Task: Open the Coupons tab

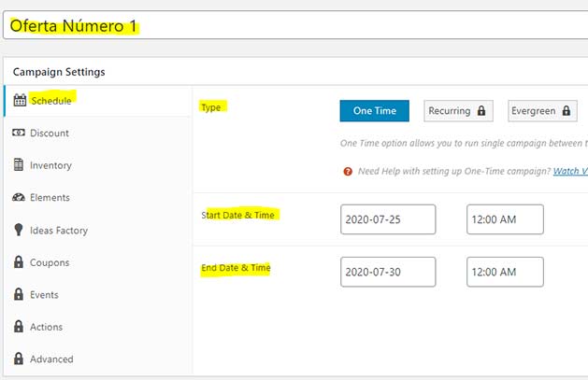Action: click(97, 262)
